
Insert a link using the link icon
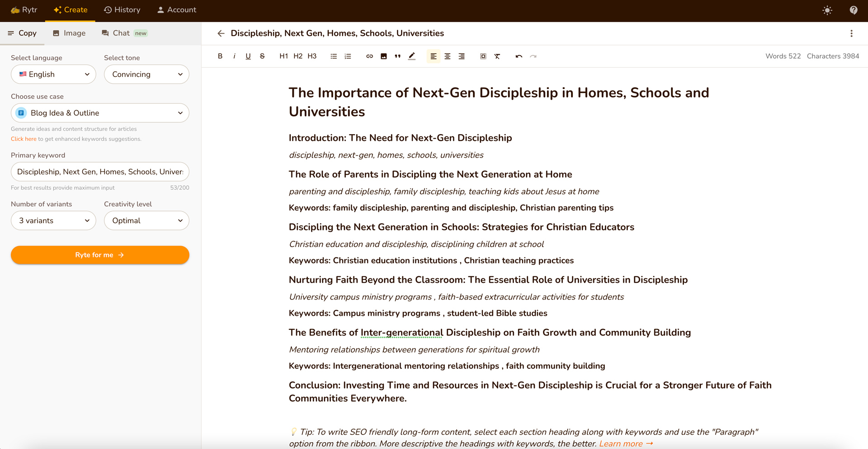point(369,56)
